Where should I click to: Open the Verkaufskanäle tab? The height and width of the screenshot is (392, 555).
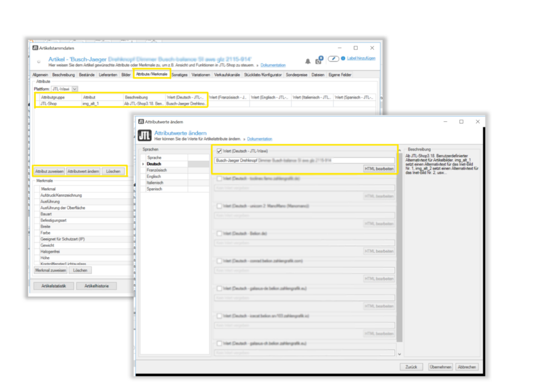point(228,74)
